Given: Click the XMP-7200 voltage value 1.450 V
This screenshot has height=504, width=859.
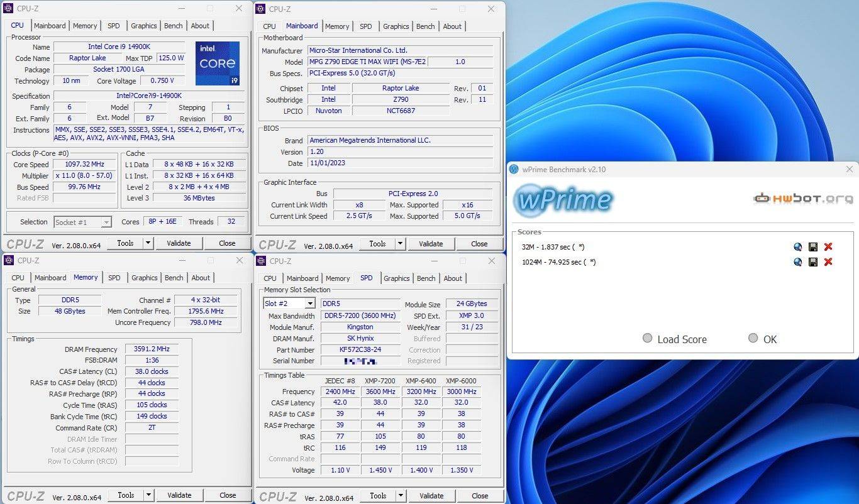Looking at the screenshot, I should point(380,470).
